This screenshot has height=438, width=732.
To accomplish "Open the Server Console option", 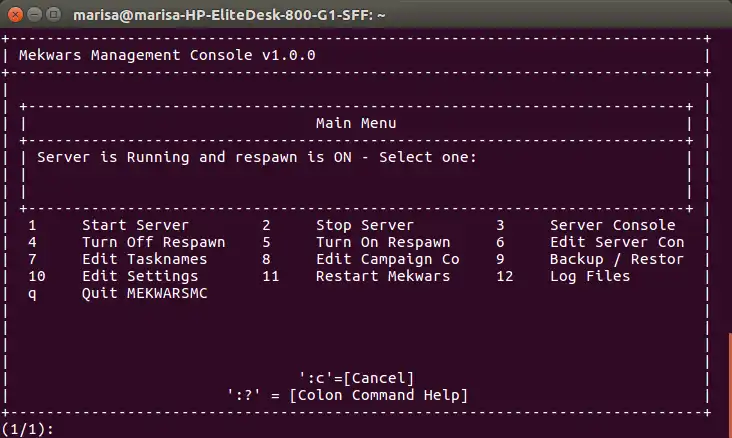I will click(x=612, y=225).
